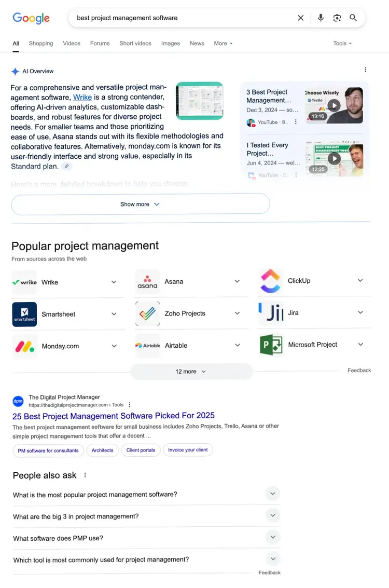The height and width of the screenshot is (588, 389).
Task: Switch to the Shopping tab
Action: (41, 44)
